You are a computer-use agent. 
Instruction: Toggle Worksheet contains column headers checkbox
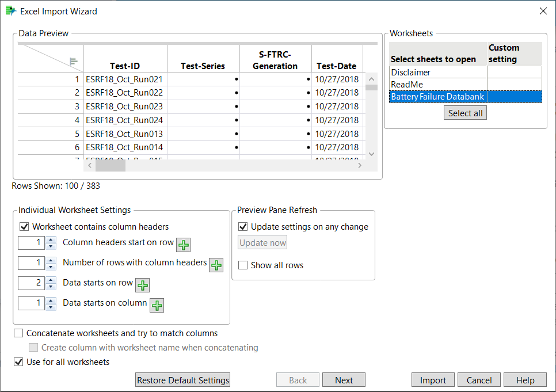(x=25, y=227)
